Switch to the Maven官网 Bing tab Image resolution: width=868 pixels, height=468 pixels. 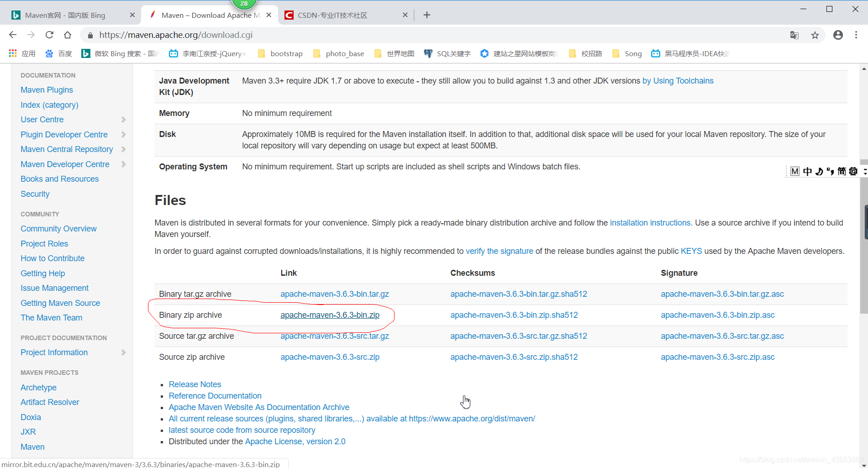[x=65, y=15]
